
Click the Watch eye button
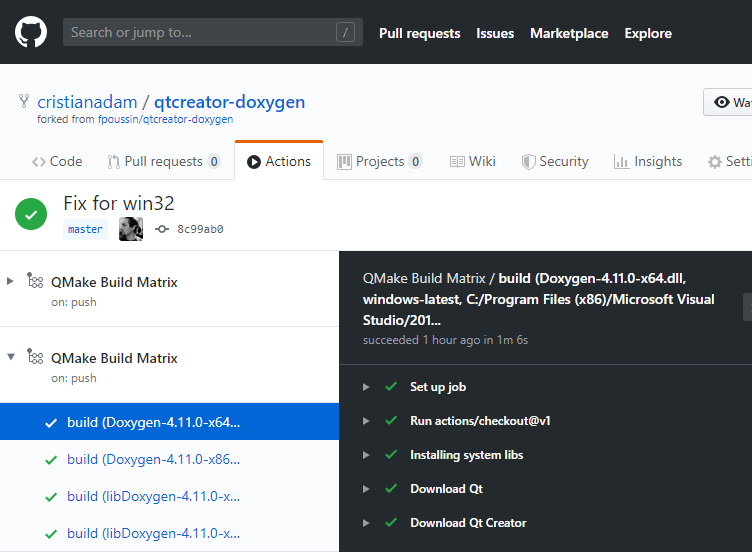pos(729,102)
